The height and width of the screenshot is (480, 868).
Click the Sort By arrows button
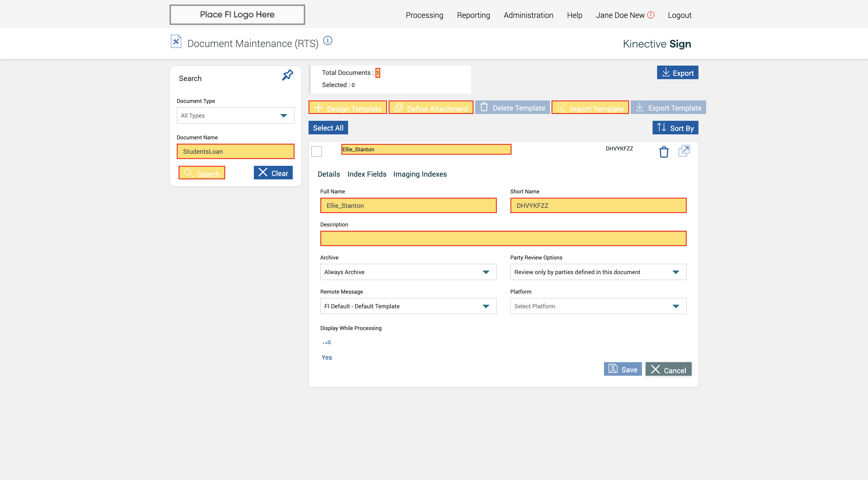coord(675,128)
